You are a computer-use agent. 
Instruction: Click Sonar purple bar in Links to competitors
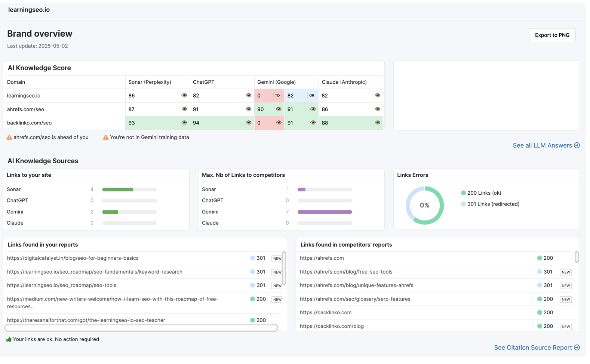[301, 189]
